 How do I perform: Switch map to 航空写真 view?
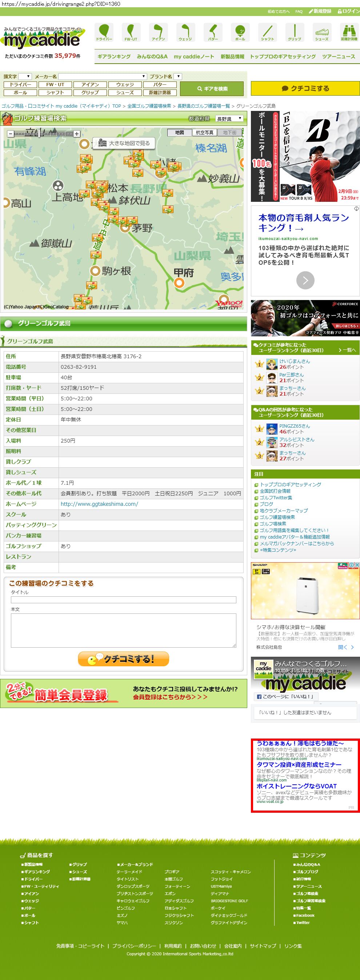[x=204, y=132]
